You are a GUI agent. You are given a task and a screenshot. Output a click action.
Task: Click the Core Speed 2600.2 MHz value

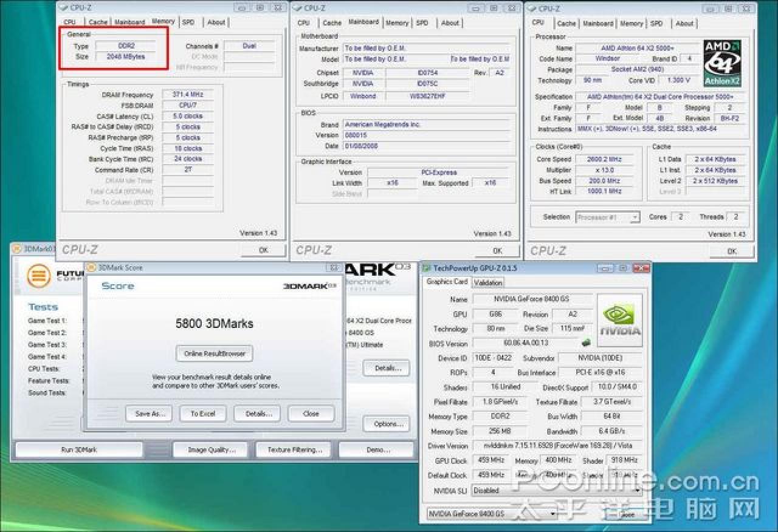pos(604,159)
